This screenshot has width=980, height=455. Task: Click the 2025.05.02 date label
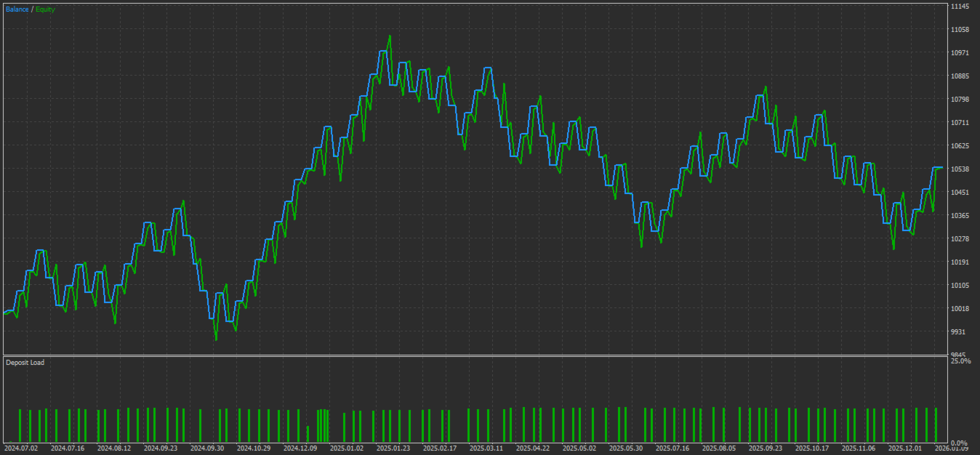[x=579, y=448]
